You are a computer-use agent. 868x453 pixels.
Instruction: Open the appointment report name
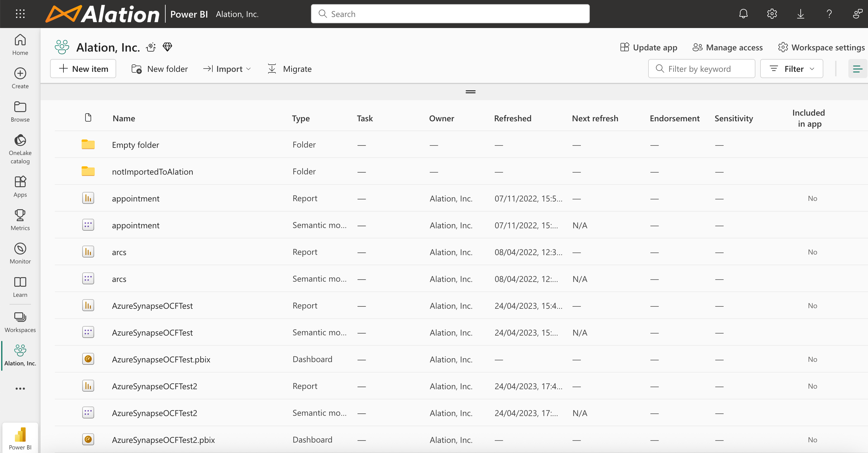tap(136, 198)
